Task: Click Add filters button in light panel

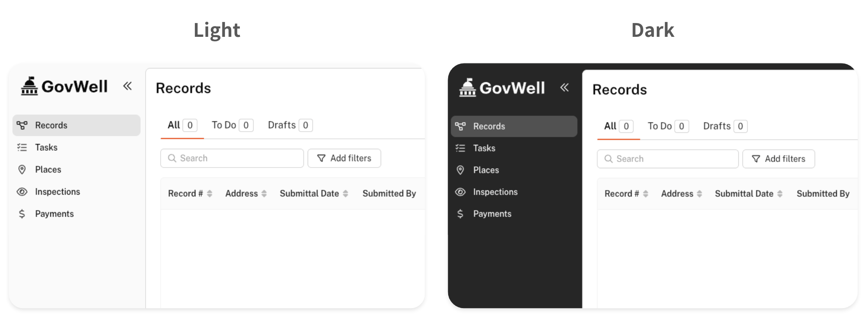Action: (x=344, y=158)
